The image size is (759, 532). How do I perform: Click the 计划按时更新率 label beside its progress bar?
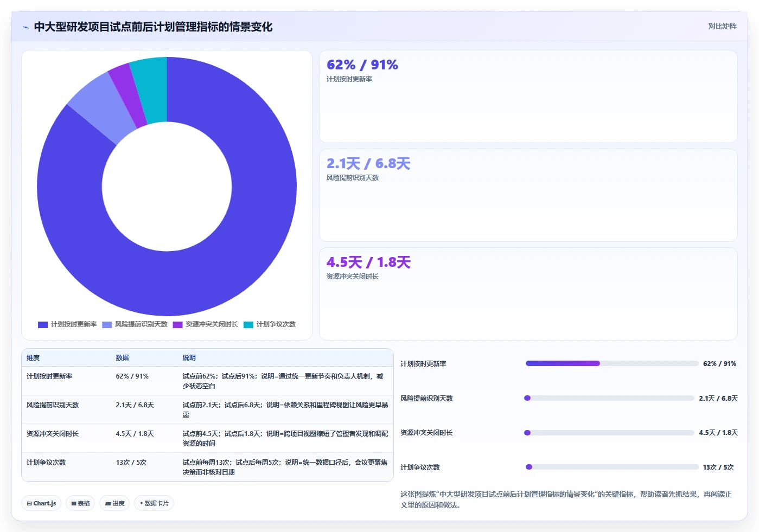423,364
